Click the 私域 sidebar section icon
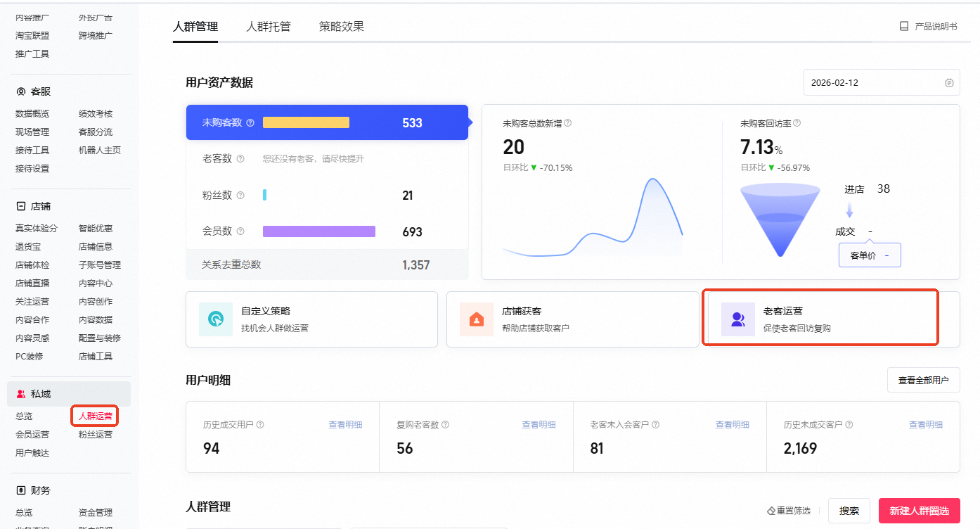The height and width of the screenshot is (529, 980). tap(21, 394)
